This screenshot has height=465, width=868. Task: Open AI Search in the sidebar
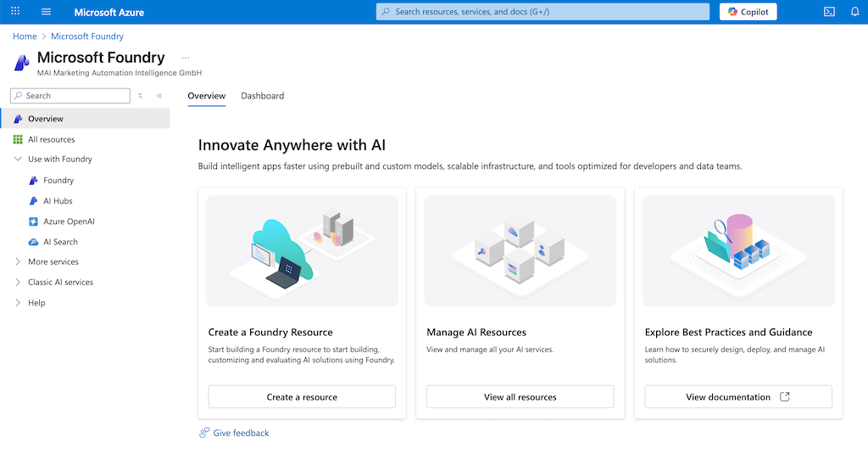coord(60,242)
